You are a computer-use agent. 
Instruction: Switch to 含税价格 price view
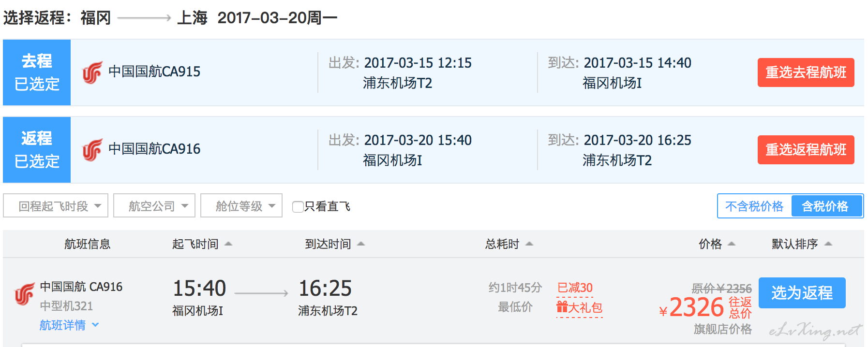pyautogui.click(x=826, y=206)
